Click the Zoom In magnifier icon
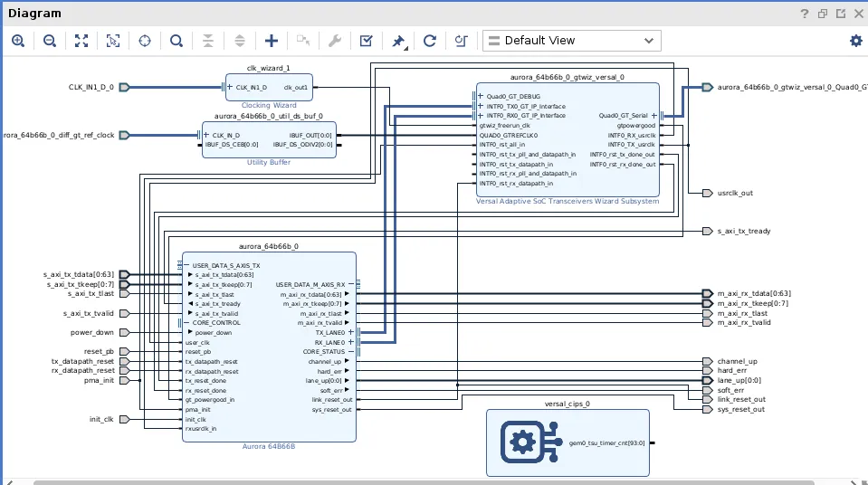 18,41
